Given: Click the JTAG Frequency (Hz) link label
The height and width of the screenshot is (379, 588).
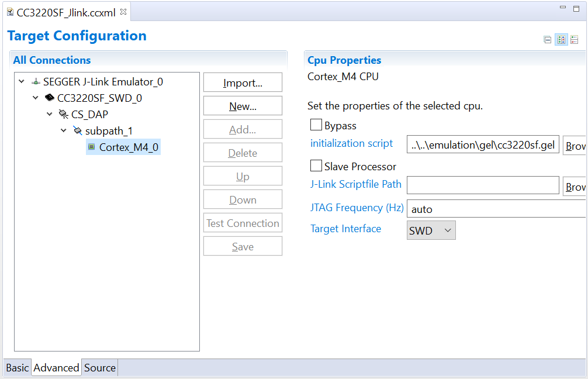Looking at the screenshot, I should click(x=357, y=208).
